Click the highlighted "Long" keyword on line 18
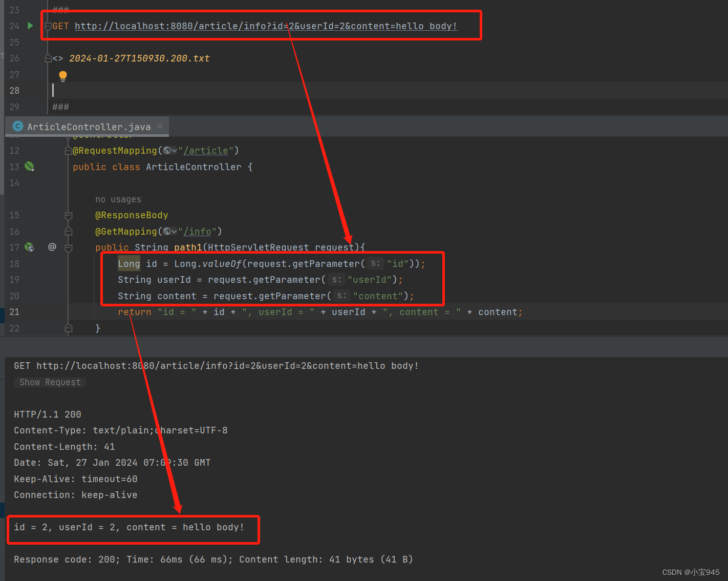Image resolution: width=728 pixels, height=581 pixels. pyautogui.click(x=129, y=264)
